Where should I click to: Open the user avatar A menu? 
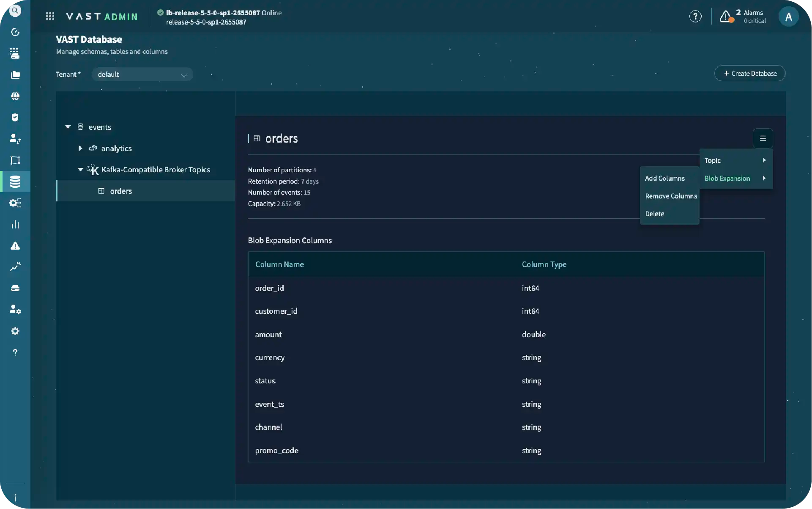788,17
